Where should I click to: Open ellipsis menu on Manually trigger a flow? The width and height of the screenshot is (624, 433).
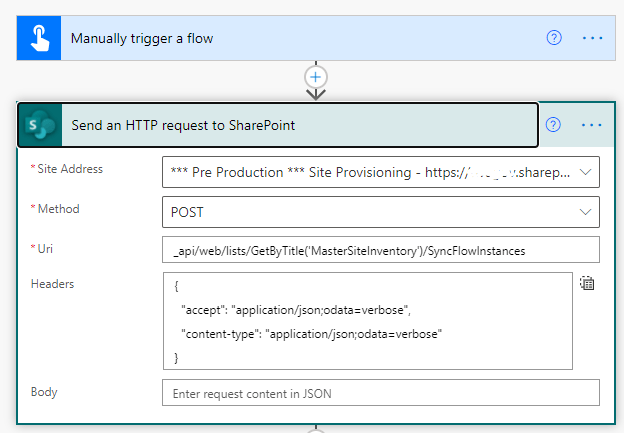tap(592, 38)
